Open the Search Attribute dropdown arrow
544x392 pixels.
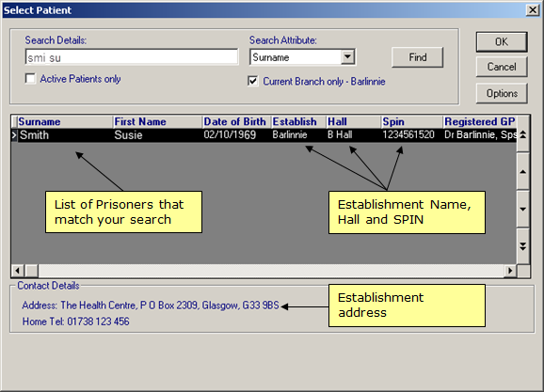coord(347,56)
